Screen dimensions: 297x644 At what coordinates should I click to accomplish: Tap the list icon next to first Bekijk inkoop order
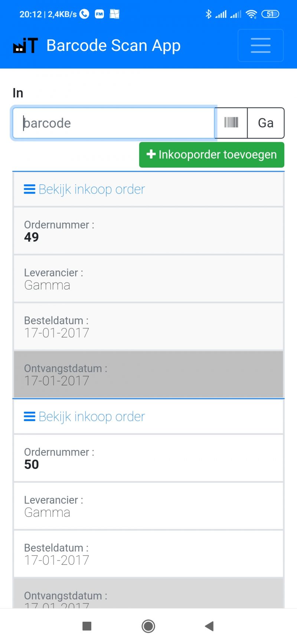29,189
